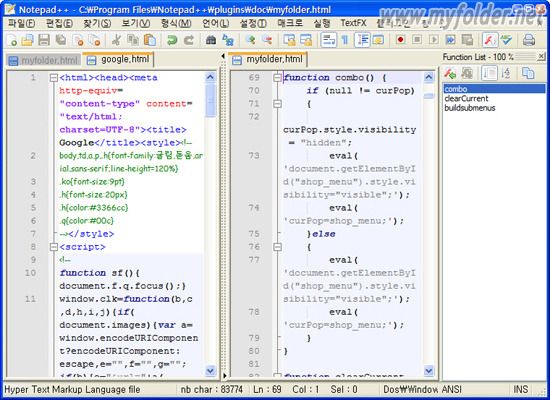Click the Paste clipboard icon
The image size is (550, 400).
click(150, 40)
